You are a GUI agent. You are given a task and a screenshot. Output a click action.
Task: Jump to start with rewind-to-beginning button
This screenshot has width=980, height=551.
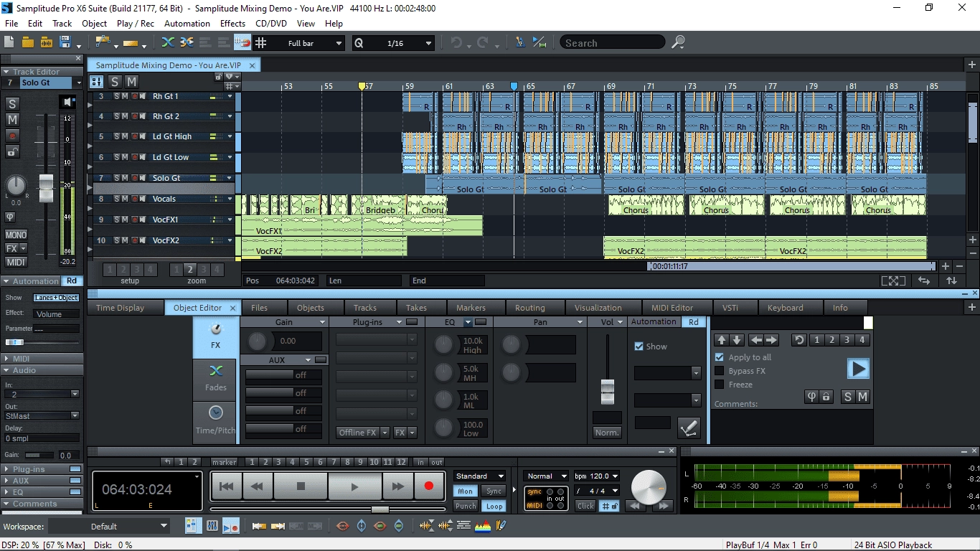[x=226, y=486]
